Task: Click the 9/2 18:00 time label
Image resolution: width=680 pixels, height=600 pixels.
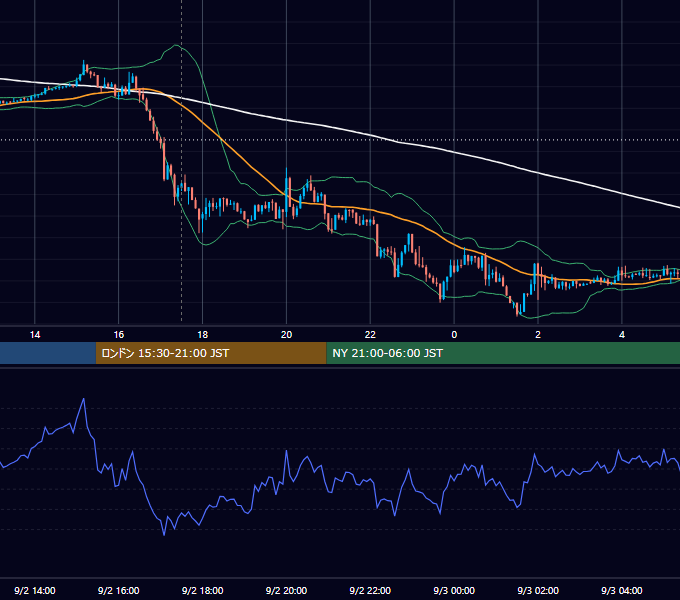Action: [x=203, y=590]
